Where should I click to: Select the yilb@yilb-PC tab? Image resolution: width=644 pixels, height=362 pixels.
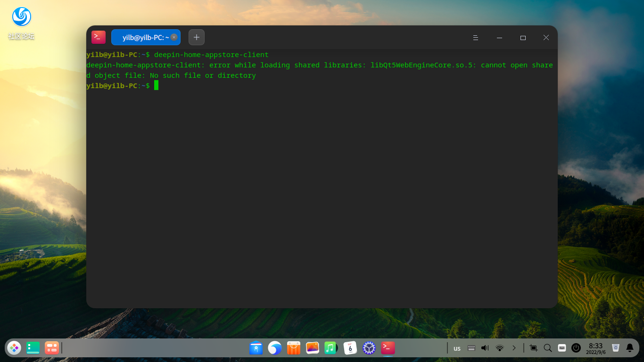pos(142,37)
